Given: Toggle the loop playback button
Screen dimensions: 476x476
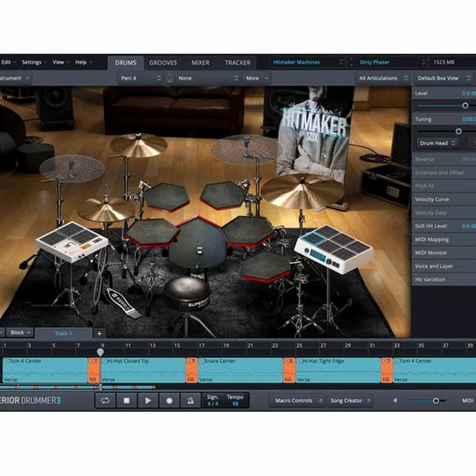Looking at the screenshot, I should 105,401.
